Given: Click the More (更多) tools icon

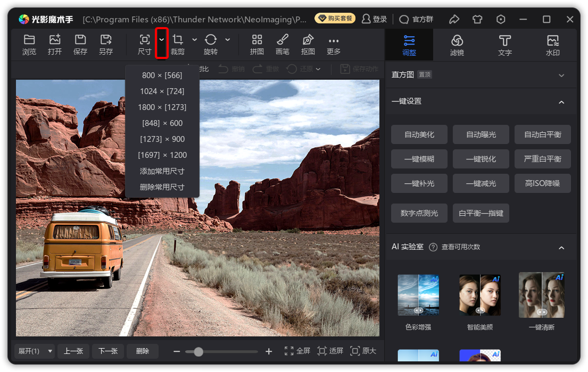Looking at the screenshot, I should click(x=334, y=41).
